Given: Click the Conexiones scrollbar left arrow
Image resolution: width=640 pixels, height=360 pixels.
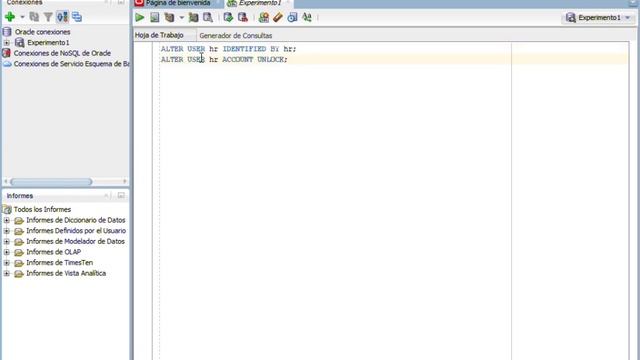Looking at the screenshot, I should click(x=6, y=181).
